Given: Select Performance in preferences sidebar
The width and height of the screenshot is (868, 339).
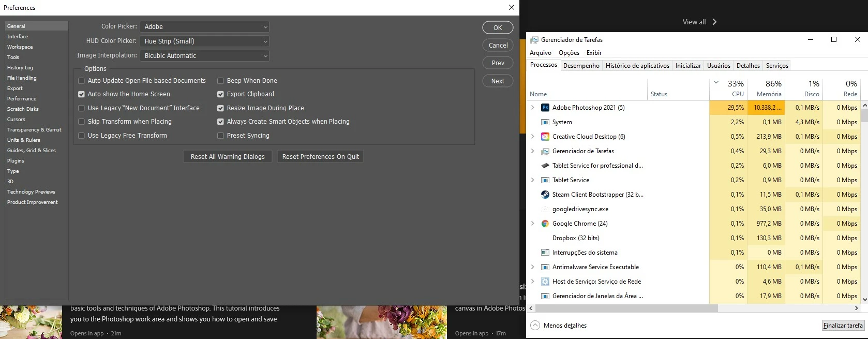Looking at the screenshot, I should pyautogui.click(x=22, y=99).
